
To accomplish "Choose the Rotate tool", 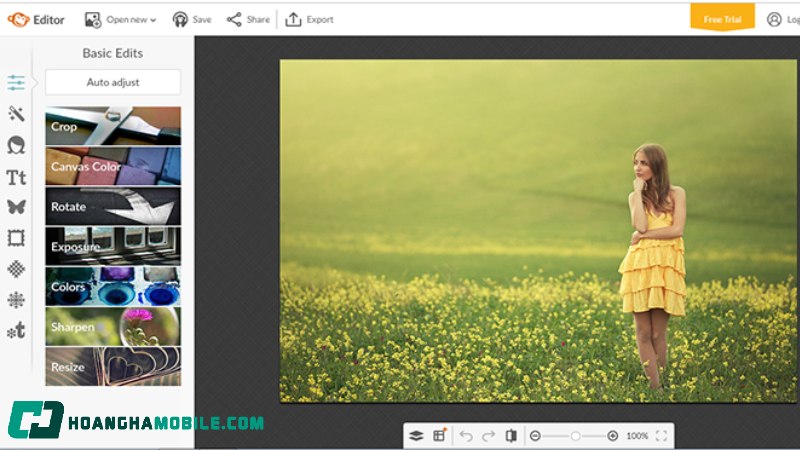I will tap(113, 206).
